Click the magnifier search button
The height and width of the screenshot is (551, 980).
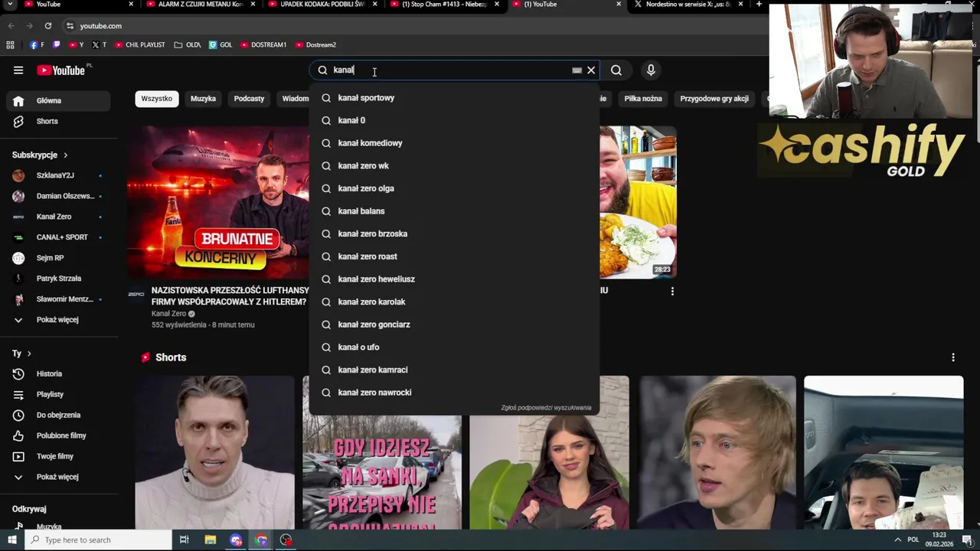[x=616, y=70]
